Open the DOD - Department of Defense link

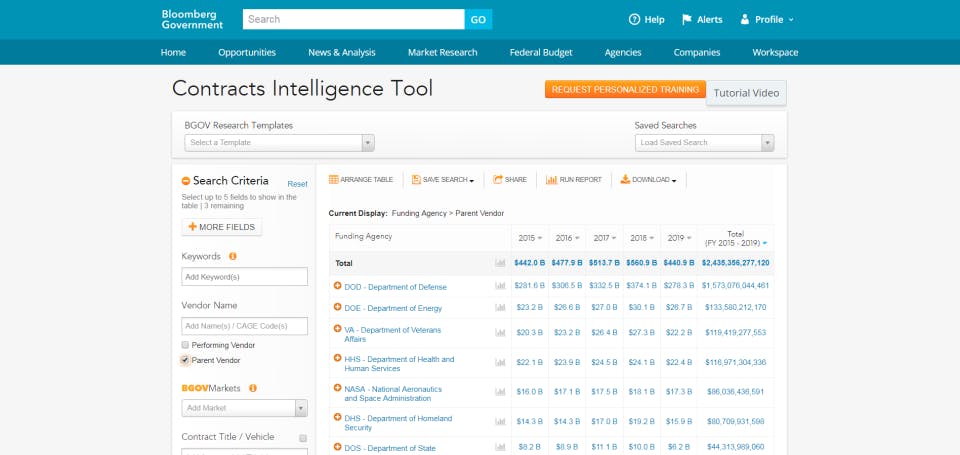(x=396, y=287)
